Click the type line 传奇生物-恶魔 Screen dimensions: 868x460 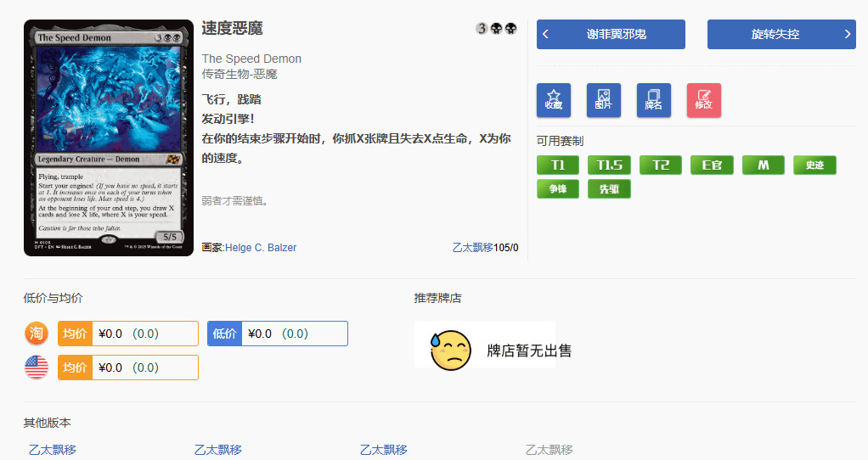point(240,74)
